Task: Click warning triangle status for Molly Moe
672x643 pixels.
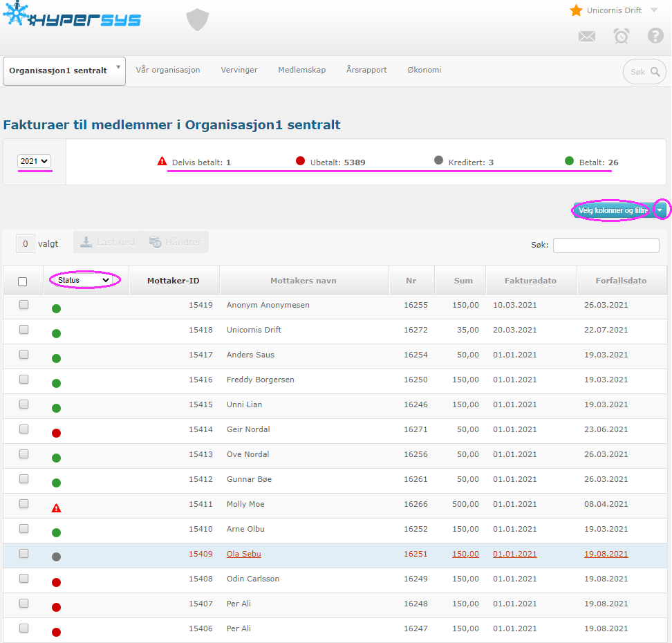Action: [x=56, y=508]
